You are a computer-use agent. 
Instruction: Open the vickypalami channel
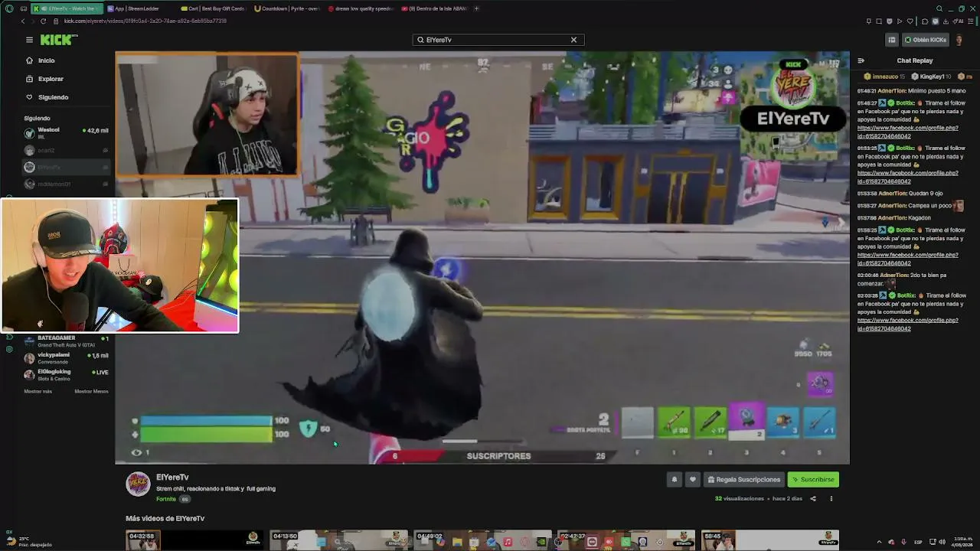click(67, 358)
